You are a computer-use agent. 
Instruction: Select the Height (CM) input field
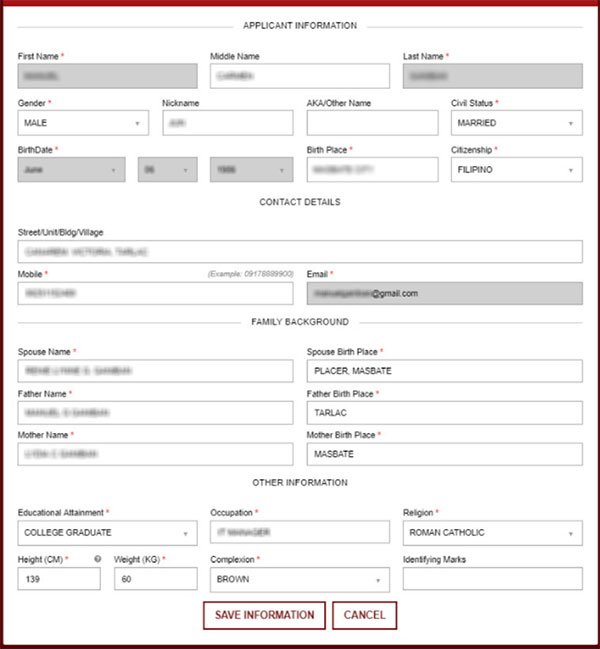(59, 579)
